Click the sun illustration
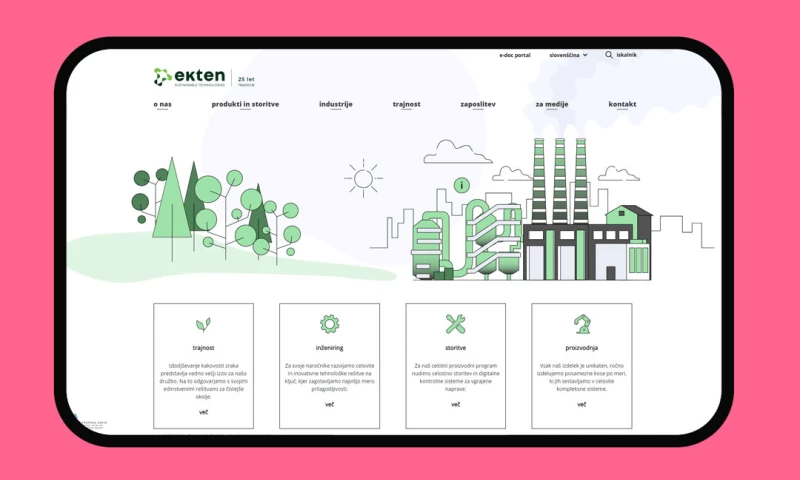 363,179
